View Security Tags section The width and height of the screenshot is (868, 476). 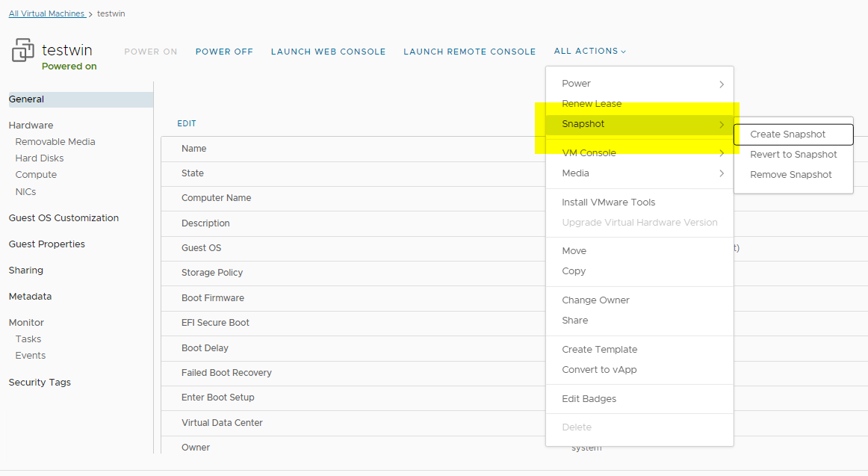[40, 383]
